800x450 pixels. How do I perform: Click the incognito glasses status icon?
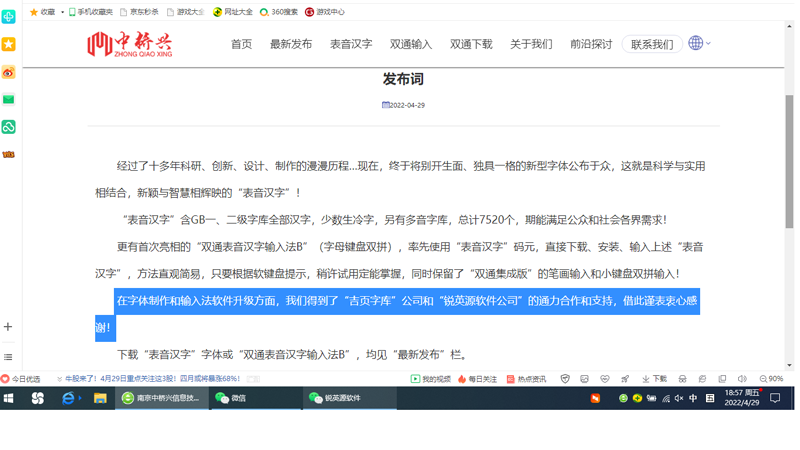682,379
